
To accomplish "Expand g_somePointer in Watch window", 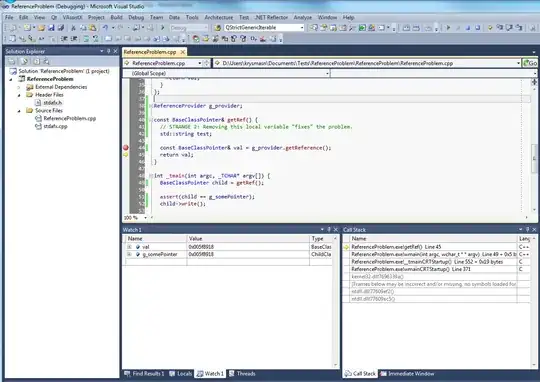I will coord(129,254).
